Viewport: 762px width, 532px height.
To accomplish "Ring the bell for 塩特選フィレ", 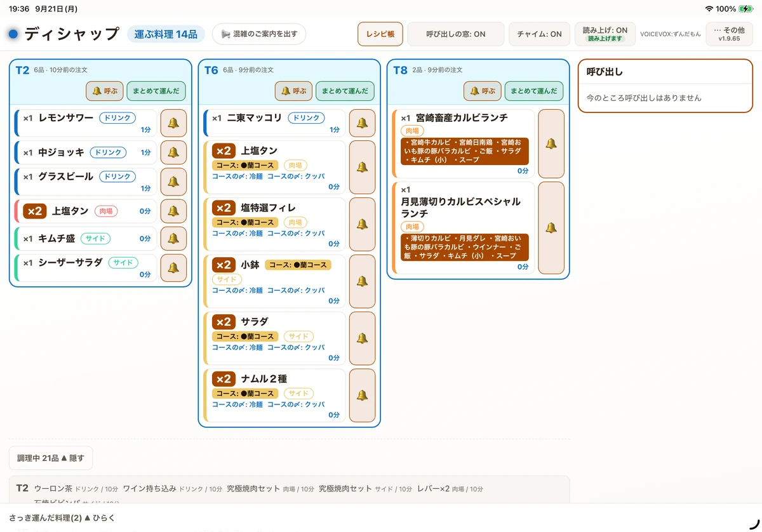I will click(x=362, y=224).
